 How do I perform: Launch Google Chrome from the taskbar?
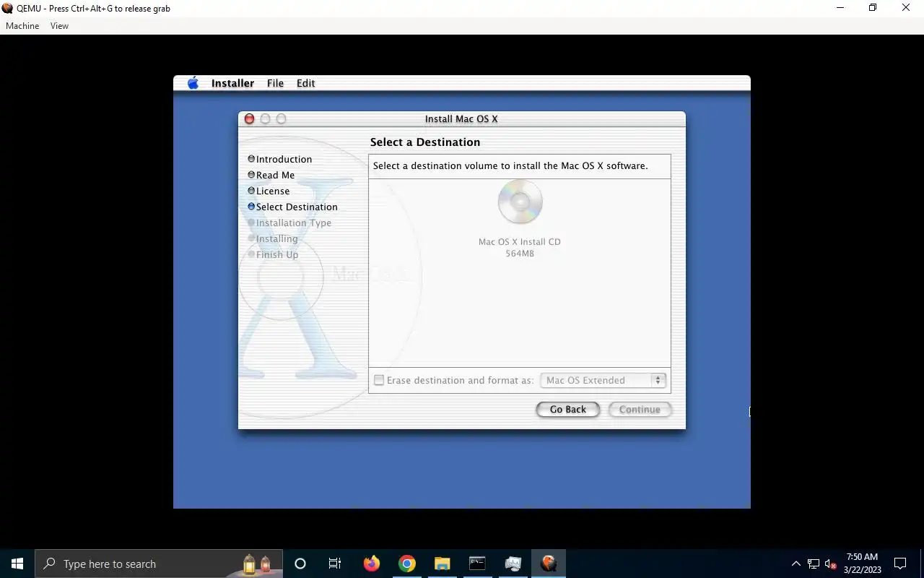tap(407, 564)
